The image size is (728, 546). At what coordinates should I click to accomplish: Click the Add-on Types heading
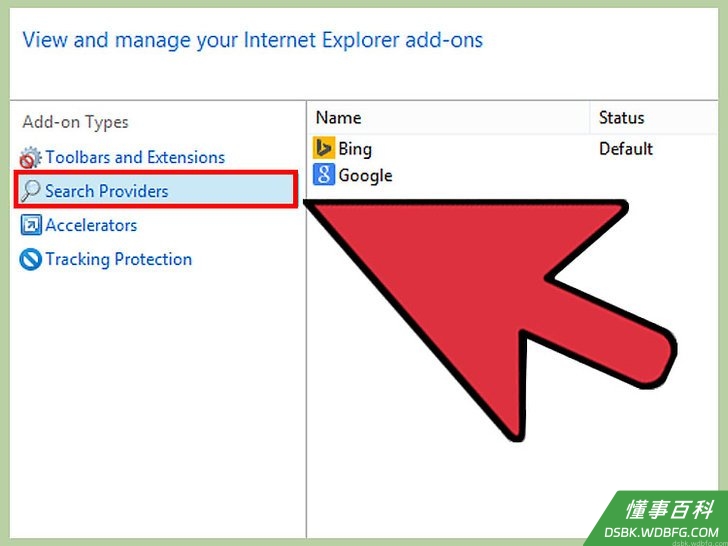pos(75,123)
